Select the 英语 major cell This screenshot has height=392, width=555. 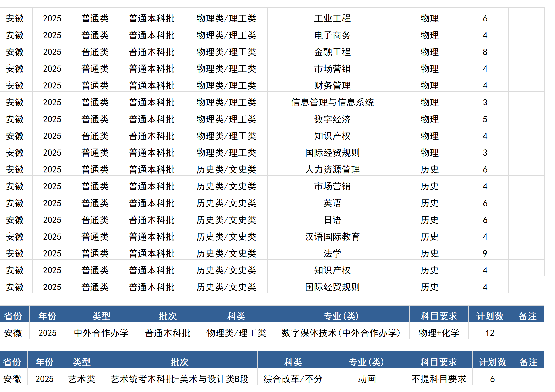coord(332,203)
